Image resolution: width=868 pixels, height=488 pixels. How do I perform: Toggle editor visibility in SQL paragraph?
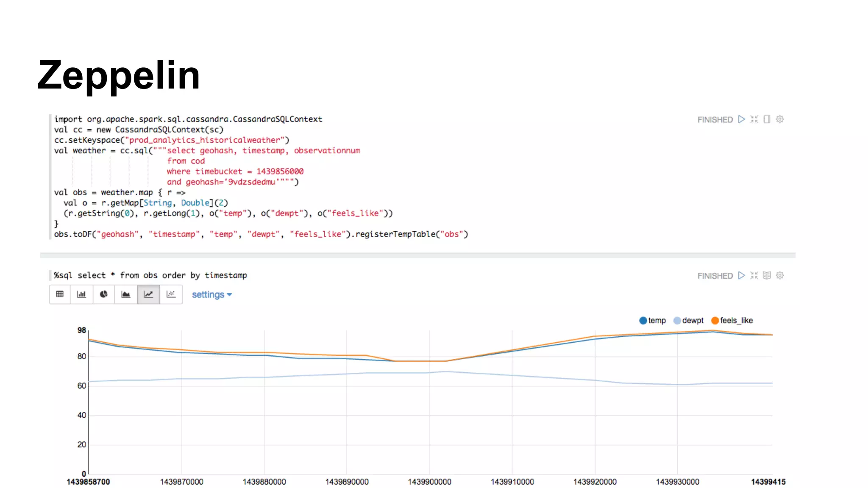point(754,276)
